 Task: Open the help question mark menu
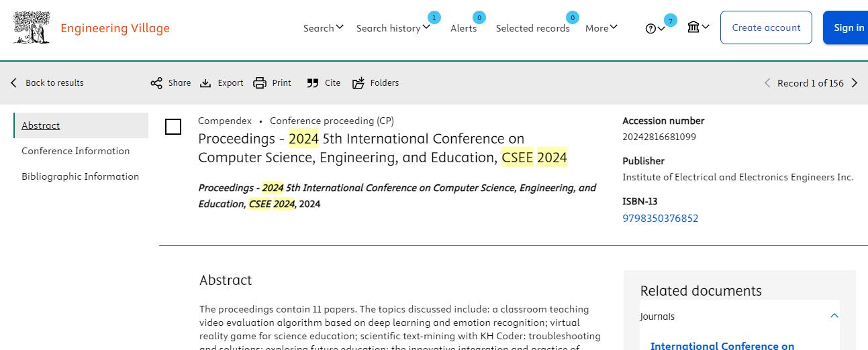pyautogui.click(x=655, y=29)
